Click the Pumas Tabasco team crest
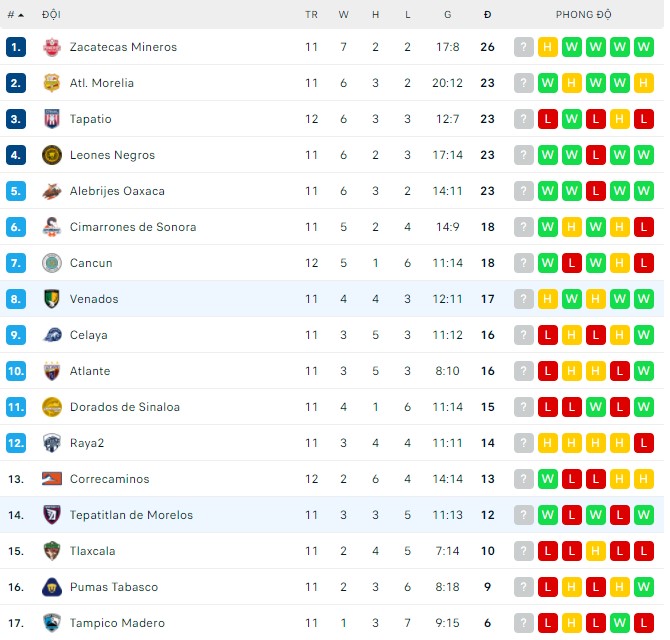This screenshot has height=640, width=670. pyautogui.click(x=52, y=587)
